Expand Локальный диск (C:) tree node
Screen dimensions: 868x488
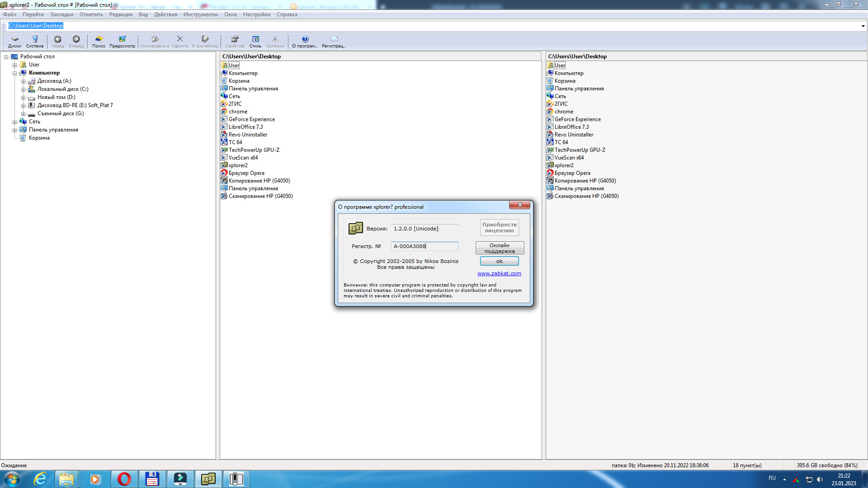tap(23, 89)
